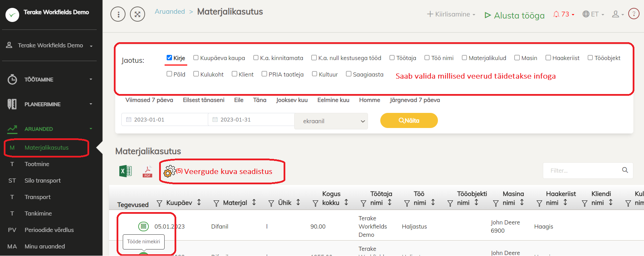The width and height of the screenshot is (644, 256).
Task: Toggle fullscreen with the expand arrows icon
Action: click(x=138, y=14)
